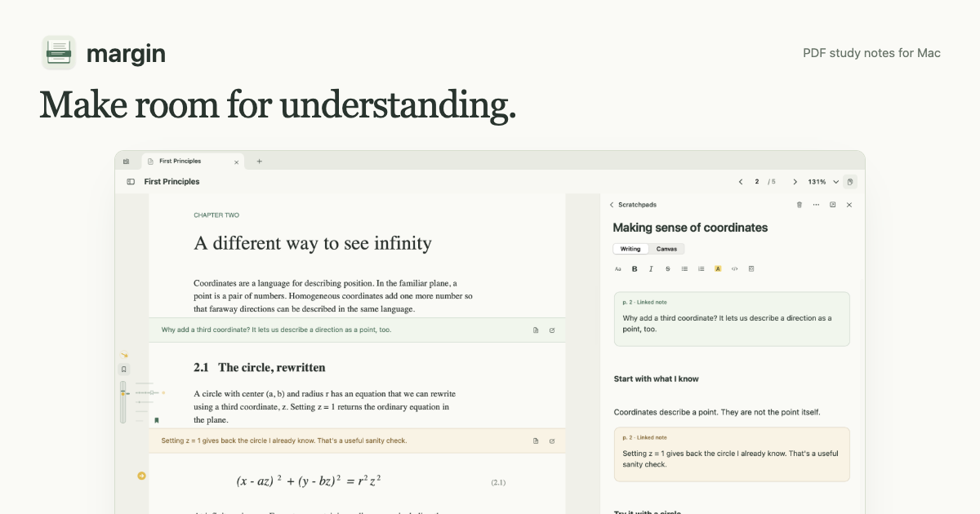The image size is (980, 514).
Task: Go to the next page arrow
Action: point(795,182)
